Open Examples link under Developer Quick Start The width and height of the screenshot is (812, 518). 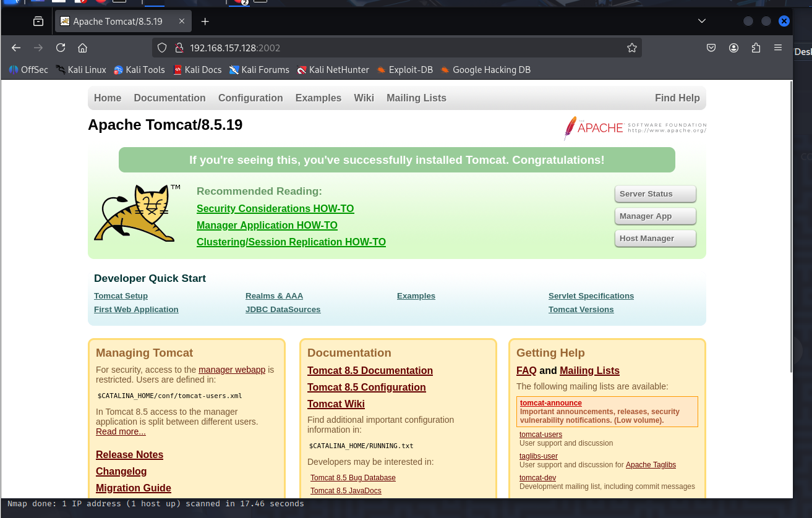coord(416,295)
